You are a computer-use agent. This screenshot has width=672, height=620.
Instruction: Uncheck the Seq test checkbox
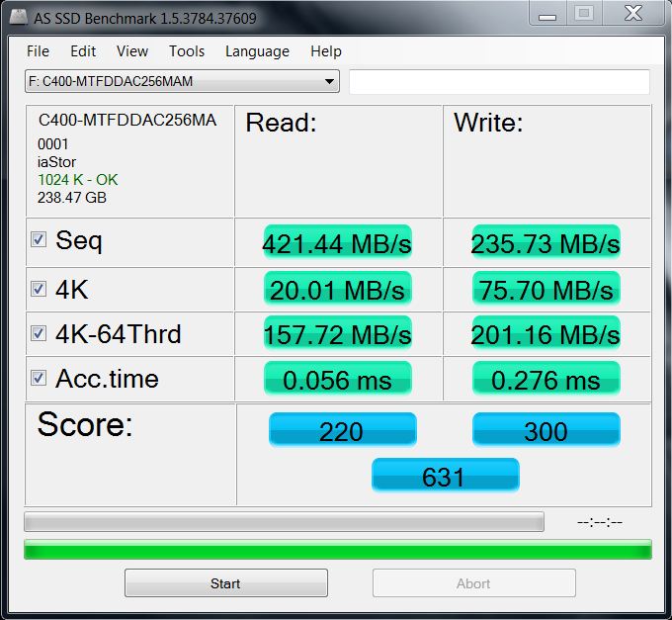point(39,239)
